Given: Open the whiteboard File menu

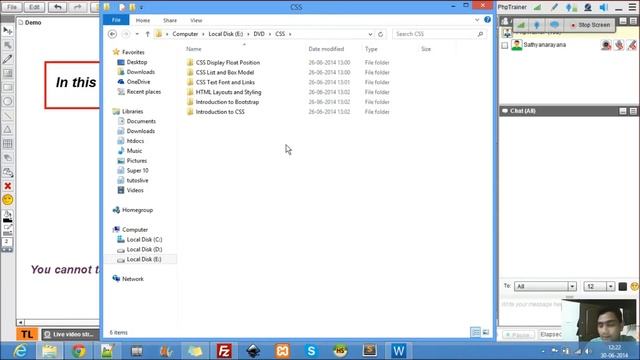Looking at the screenshot, I should pyautogui.click(x=12, y=7).
